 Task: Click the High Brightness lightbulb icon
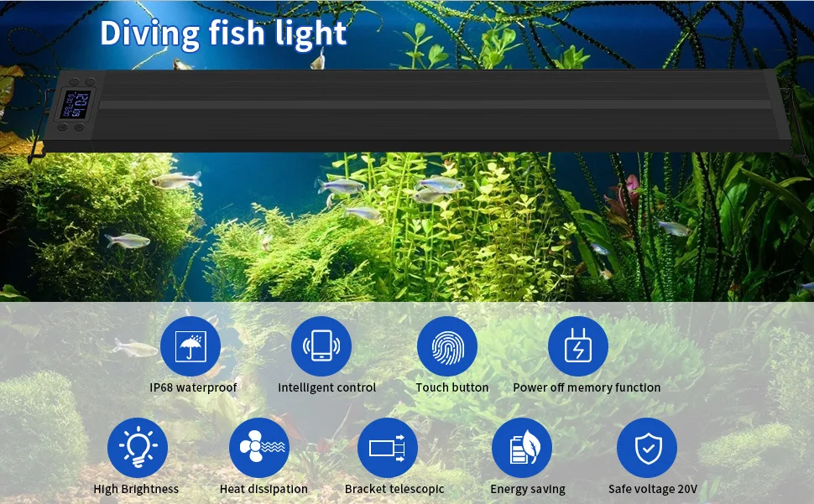[138, 448]
